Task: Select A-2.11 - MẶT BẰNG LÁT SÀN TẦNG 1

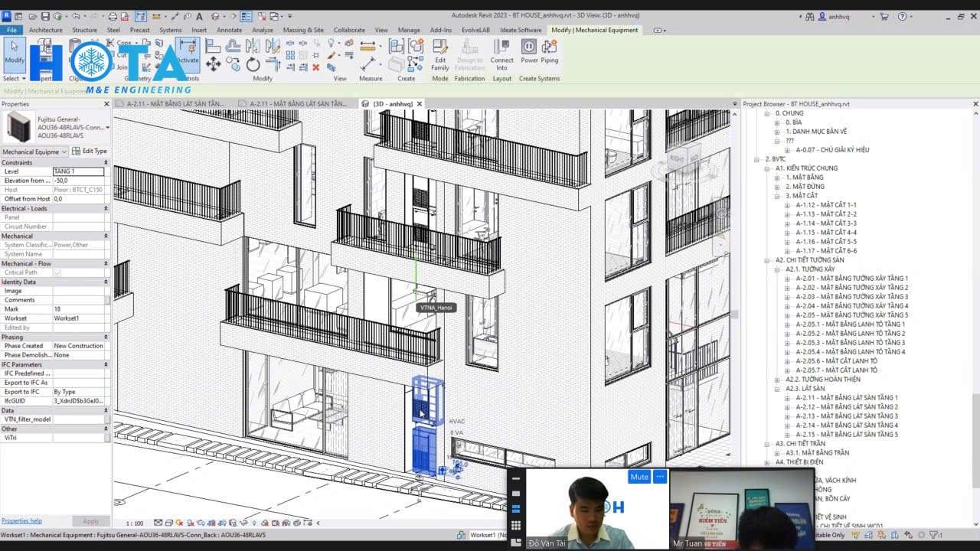Action: point(847,398)
